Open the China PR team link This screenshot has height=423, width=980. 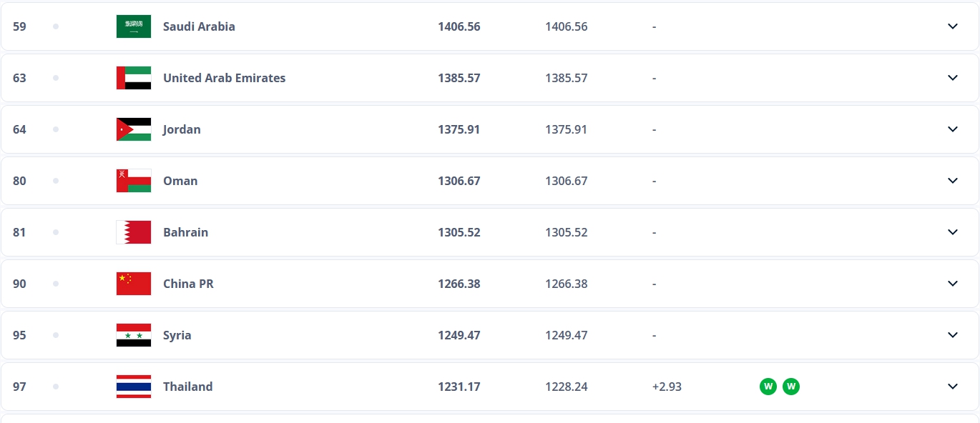(x=188, y=284)
